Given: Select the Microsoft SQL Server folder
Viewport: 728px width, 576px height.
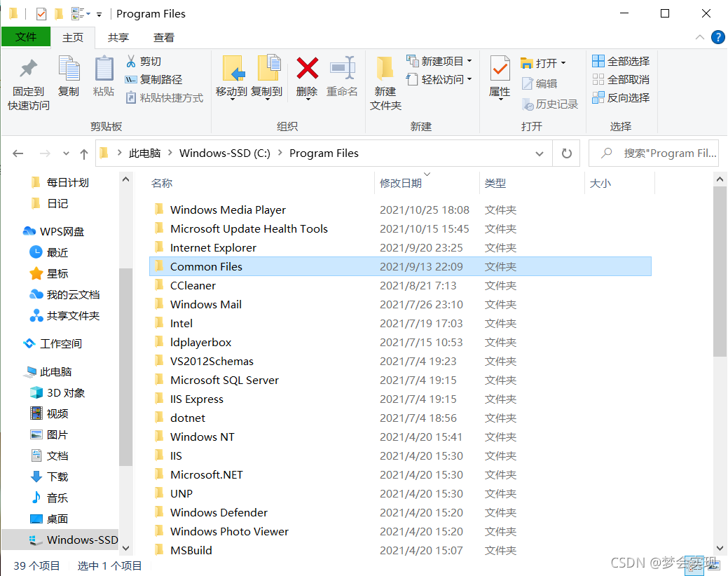Looking at the screenshot, I should click(x=400, y=380).
